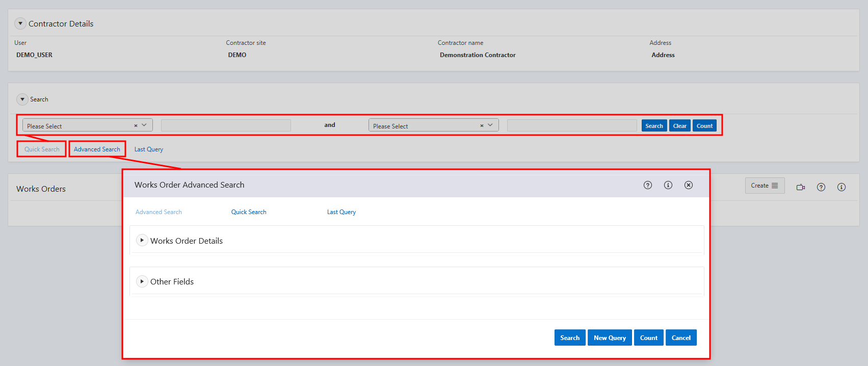Expand the Other Fields section
Image resolution: width=868 pixels, height=366 pixels.
pos(142,281)
